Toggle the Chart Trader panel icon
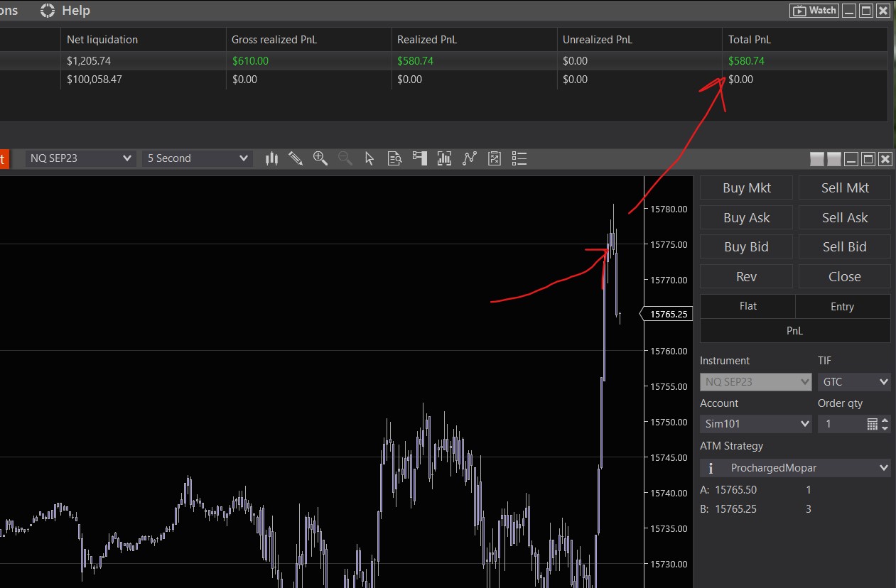The width and height of the screenshot is (896, 588). pyautogui.click(x=419, y=158)
